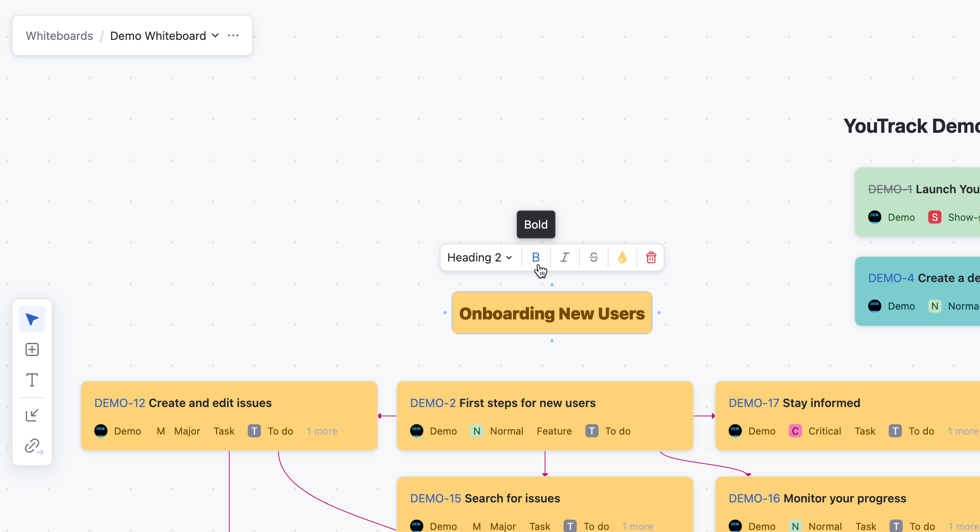Select the Text tool
This screenshot has width=980, height=532.
point(32,380)
